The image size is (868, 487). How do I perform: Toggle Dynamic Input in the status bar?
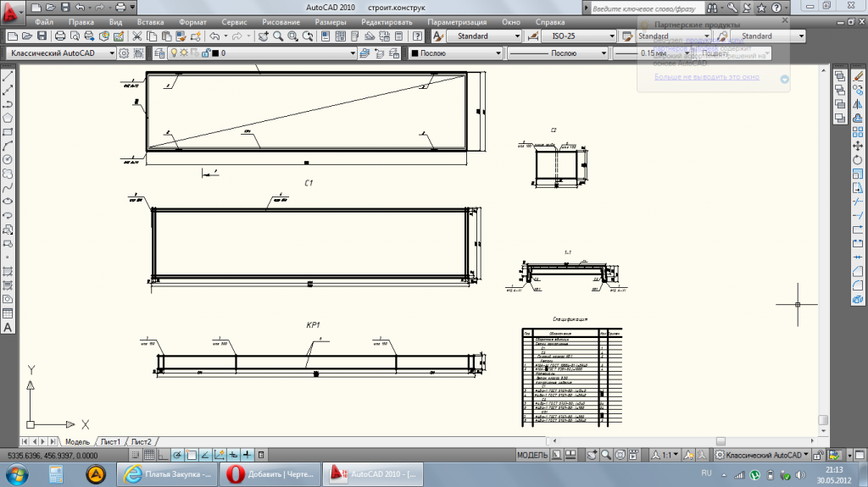click(233, 455)
